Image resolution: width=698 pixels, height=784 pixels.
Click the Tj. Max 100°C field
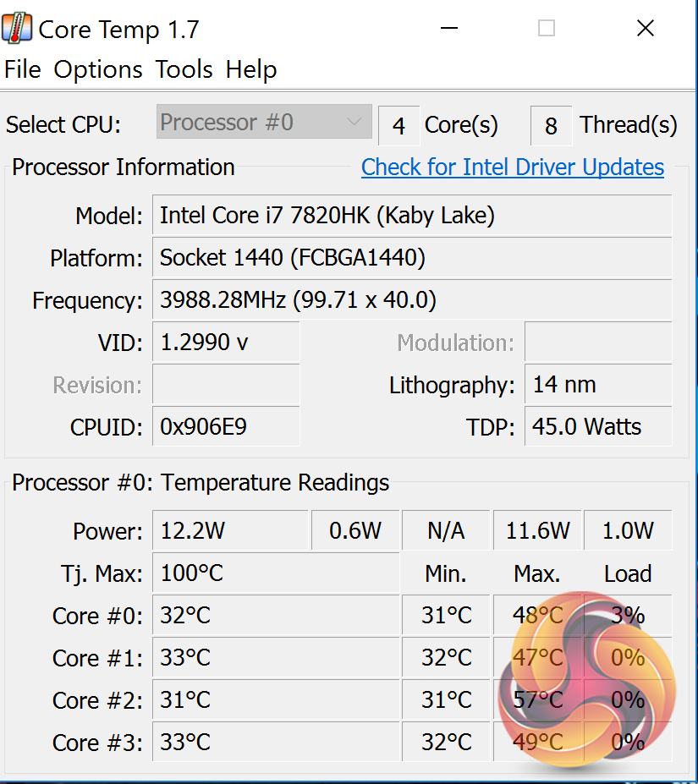tap(275, 573)
